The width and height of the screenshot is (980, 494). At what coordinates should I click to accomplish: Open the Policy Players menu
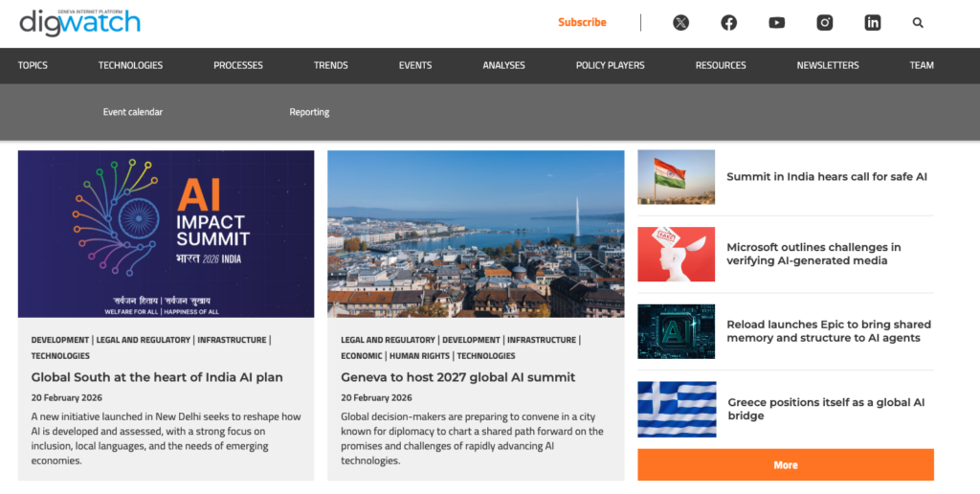click(610, 65)
